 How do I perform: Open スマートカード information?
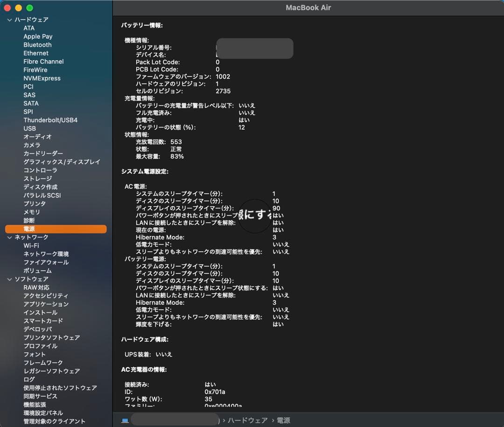pyautogui.click(x=43, y=321)
